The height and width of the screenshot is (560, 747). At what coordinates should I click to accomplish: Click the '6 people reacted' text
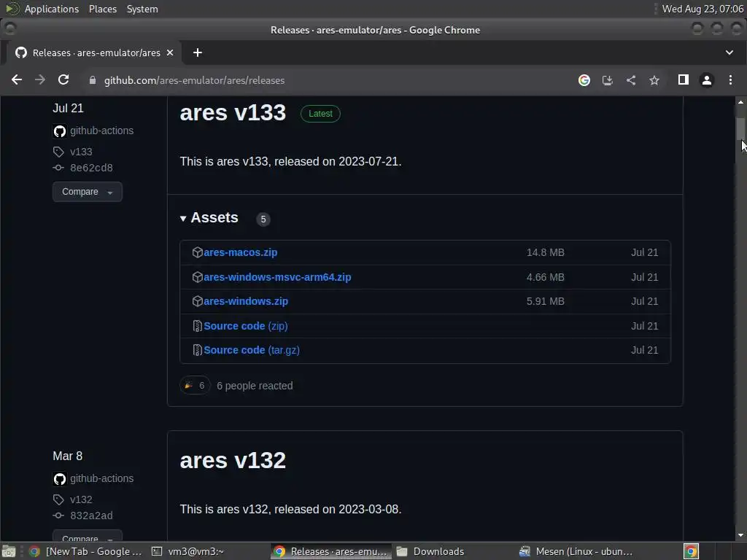255,386
